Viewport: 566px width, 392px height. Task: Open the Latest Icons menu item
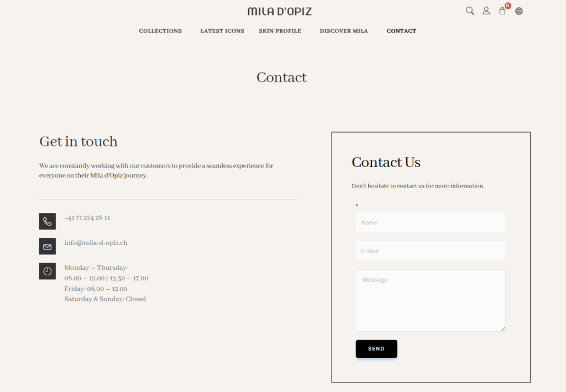222,31
